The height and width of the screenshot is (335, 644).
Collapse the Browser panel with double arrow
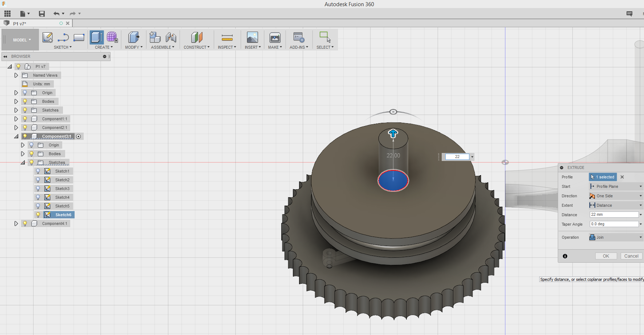tap(5, 56)
